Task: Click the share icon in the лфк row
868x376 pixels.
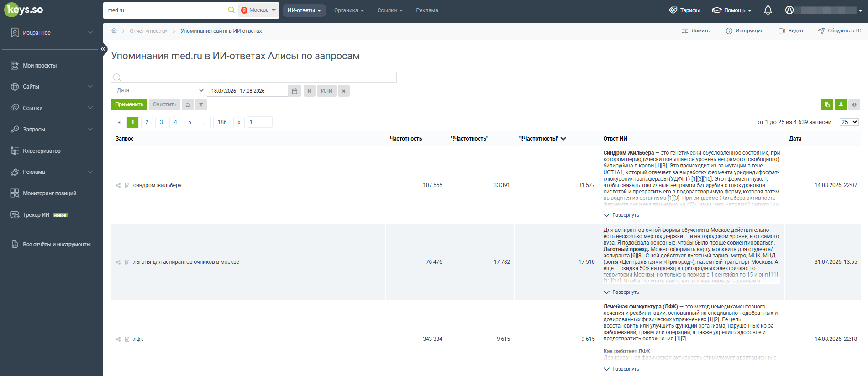Action: [x=118, y=339]
